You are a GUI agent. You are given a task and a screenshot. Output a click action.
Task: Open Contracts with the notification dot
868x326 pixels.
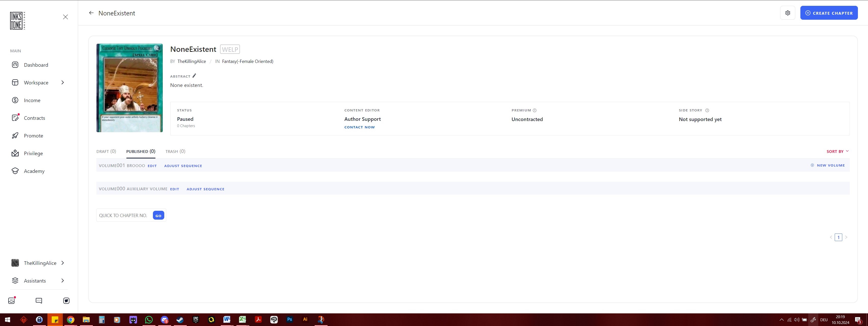[34, 118]
